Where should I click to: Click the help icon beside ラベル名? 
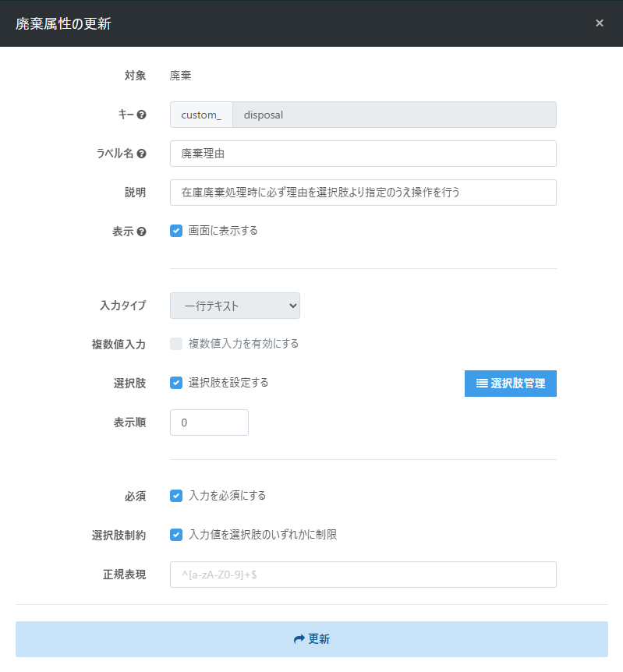tap(141, 154)
